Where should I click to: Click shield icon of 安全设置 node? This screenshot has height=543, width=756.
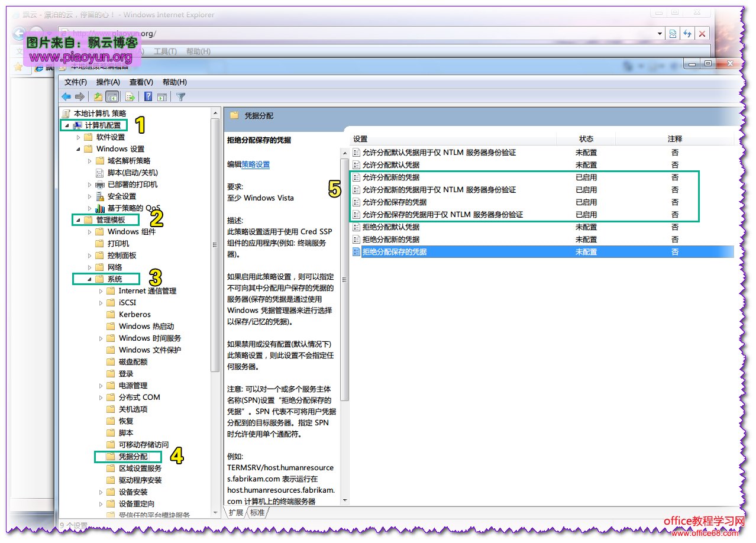click(x=99, y=196)
